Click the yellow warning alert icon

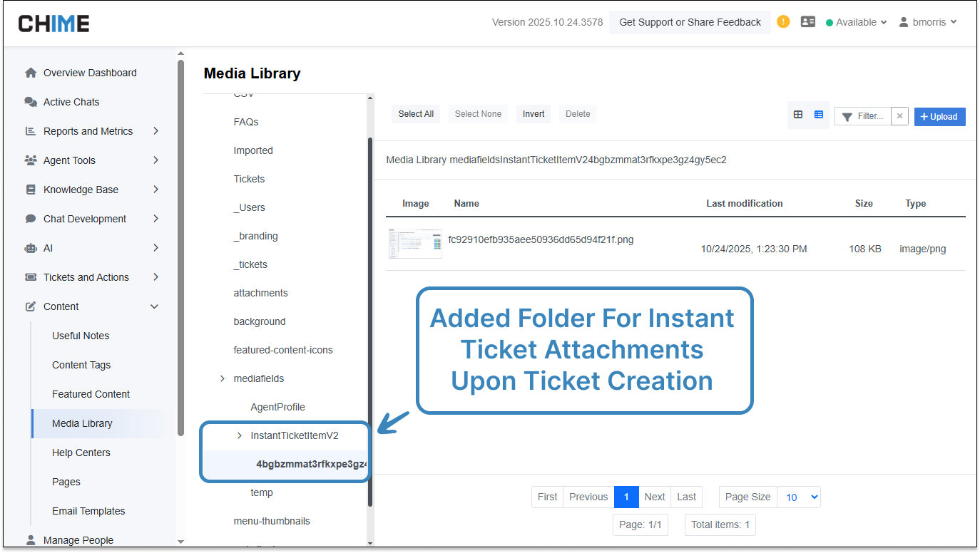783,21
